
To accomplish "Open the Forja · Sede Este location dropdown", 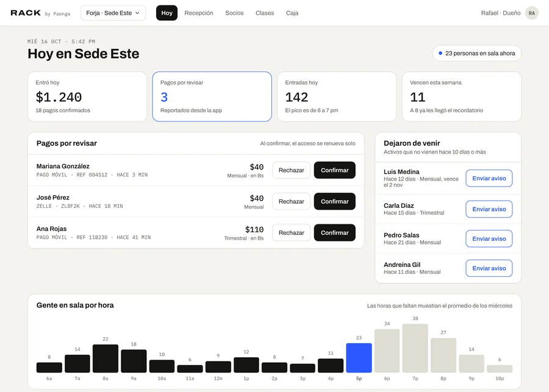I will [113, 13].
